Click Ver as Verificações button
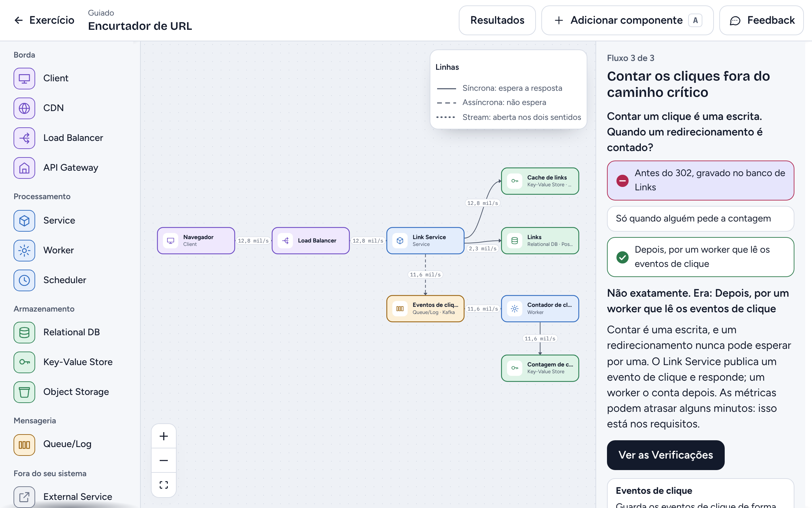The width and height of the screenshot is (812, 508). pos(666,455)
